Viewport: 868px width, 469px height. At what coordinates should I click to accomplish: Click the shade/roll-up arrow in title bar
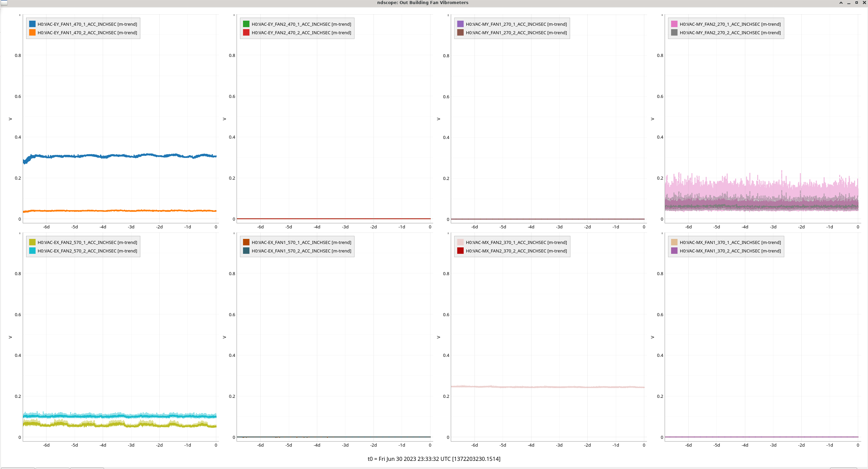(x=841, y=3)
